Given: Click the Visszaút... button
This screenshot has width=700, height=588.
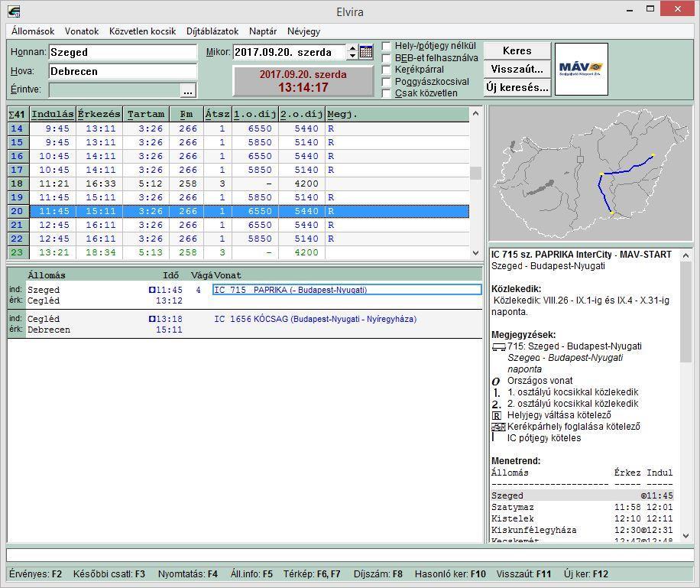Looking at the screenshot, I should coord(517,70).
